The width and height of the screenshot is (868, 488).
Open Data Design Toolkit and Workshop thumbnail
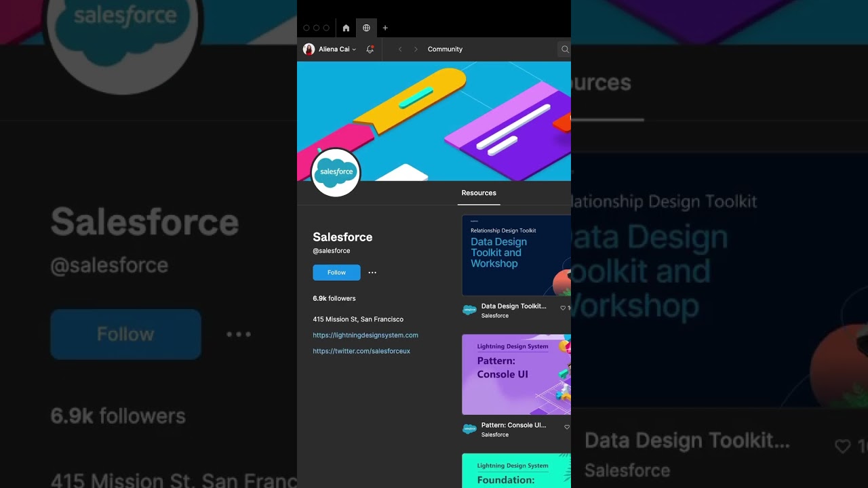pos(516,256)
